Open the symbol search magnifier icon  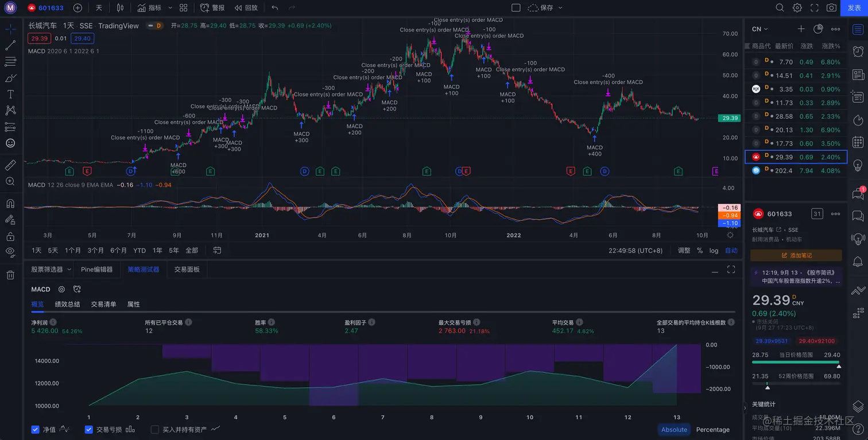click(x=780, y=8)
